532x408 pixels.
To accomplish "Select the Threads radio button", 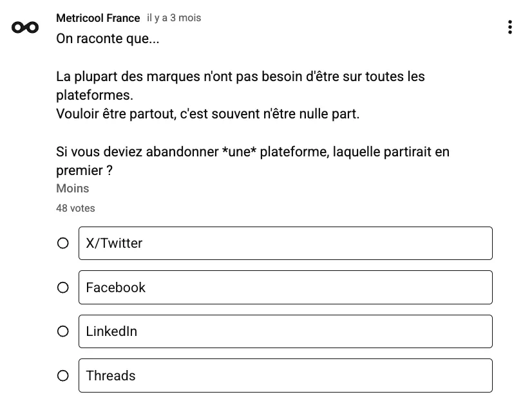I will 63,376.
